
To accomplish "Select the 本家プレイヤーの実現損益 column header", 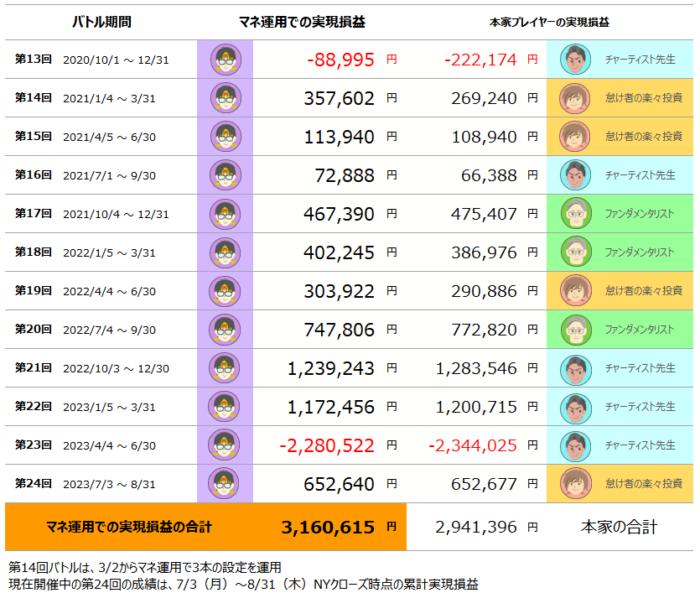I will tap(549, 23).
